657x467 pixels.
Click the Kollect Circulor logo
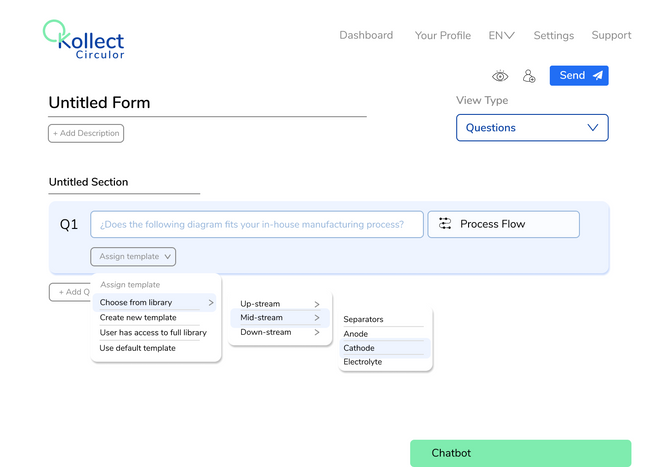[x=84, y=40]
